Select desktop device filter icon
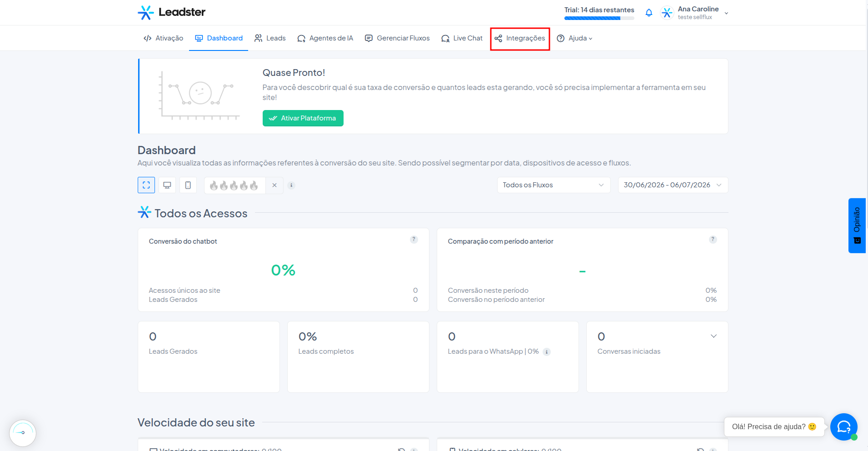The image size is (868, 451). click(x=167, y=185)
